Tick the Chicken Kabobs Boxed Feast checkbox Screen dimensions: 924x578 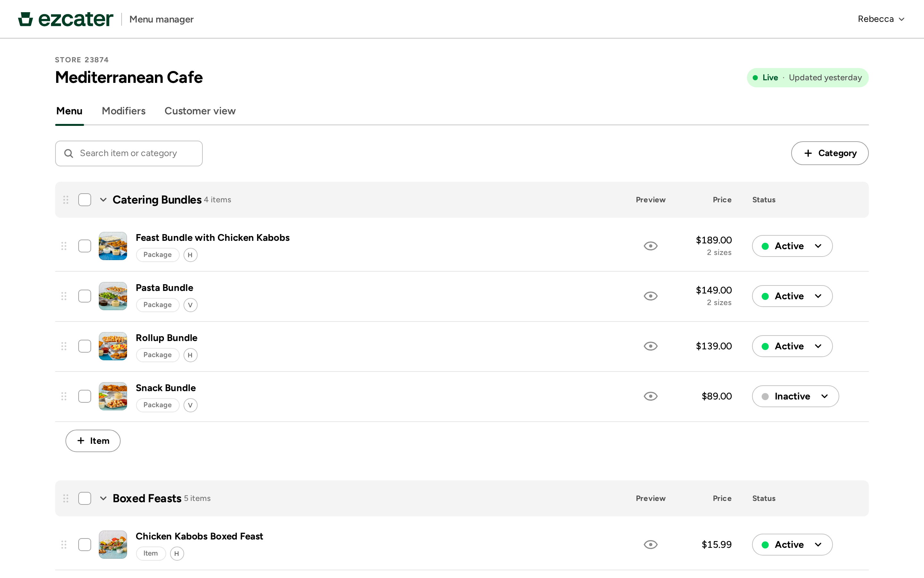[85, 544]
